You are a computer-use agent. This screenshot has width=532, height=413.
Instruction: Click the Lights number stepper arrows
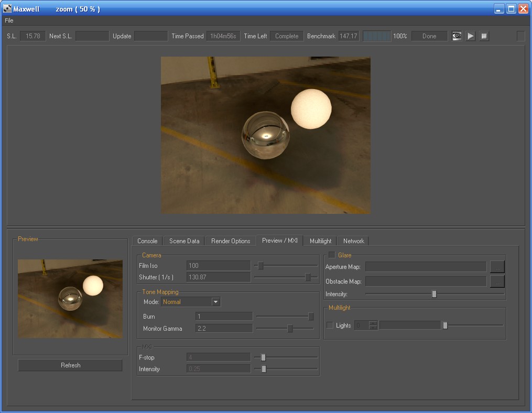click(373, 325)
